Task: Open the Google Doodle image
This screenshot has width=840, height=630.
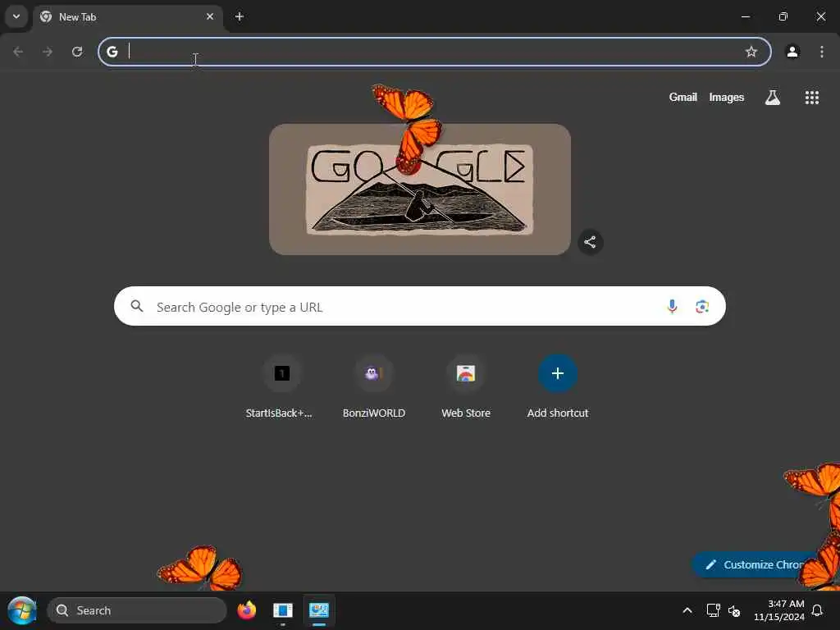Action: (x=419, y=189)
